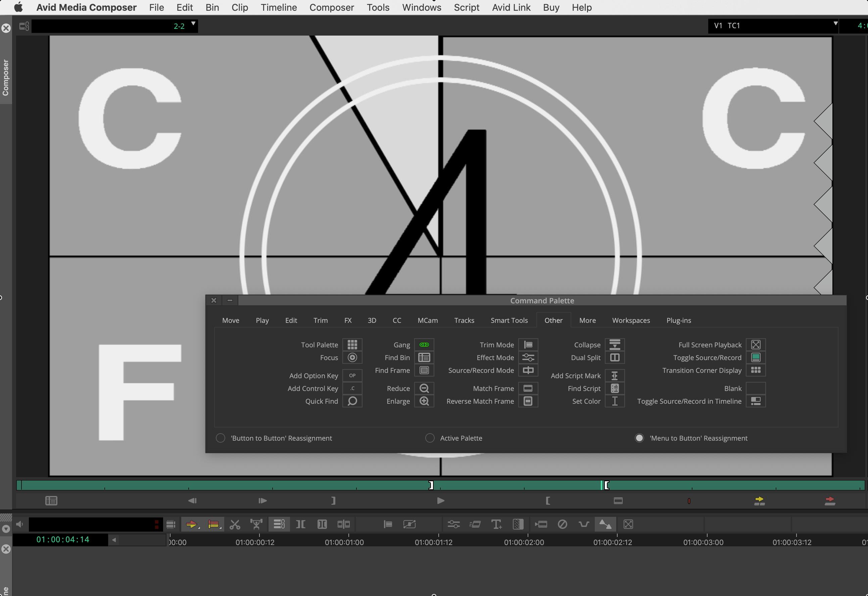868x596 pixels.
Task: Open the 2-2 clip name dropdown
Action: pos(193,24)
